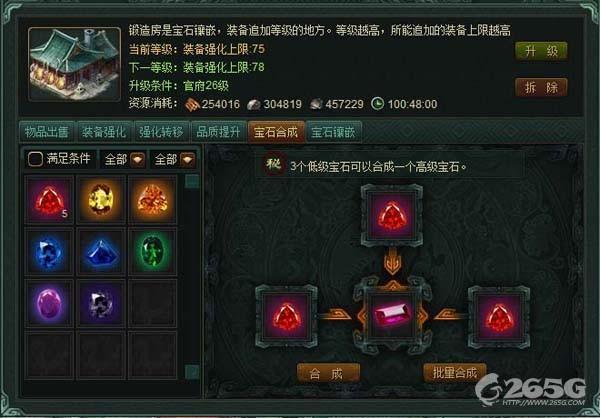Image resolution: width=600 pixels, height=418 pixels.
Task: Open the first 全部 filter dropdown
Action: point(137,160)
